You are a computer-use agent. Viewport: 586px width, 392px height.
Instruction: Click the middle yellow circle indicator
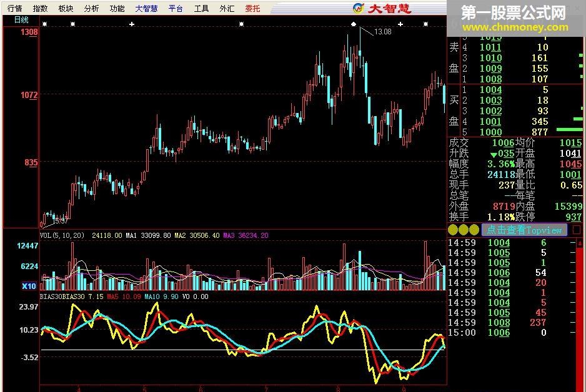[x=464, y=230]
